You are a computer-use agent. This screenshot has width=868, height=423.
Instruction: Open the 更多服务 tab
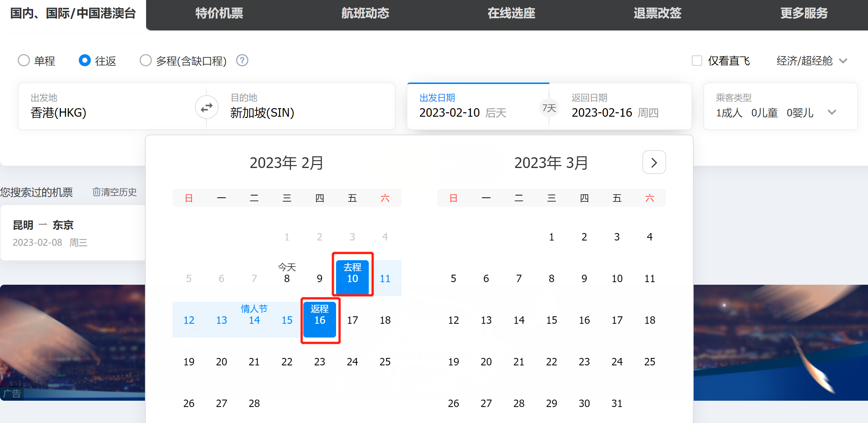point(804,13)
